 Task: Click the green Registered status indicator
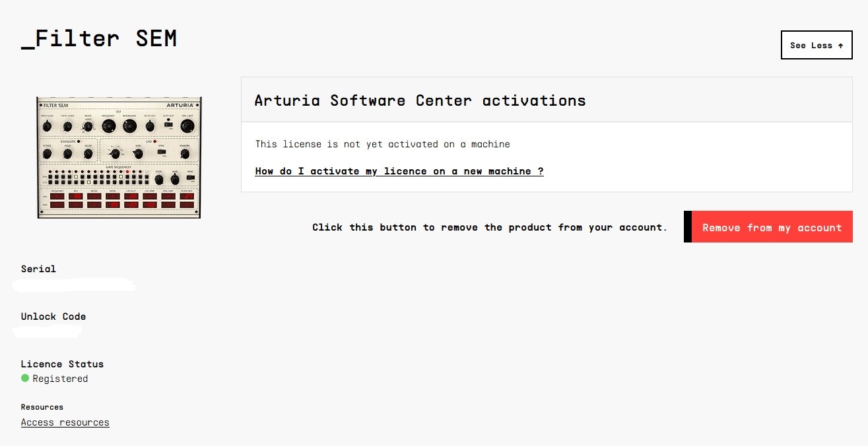coord(26,378)
